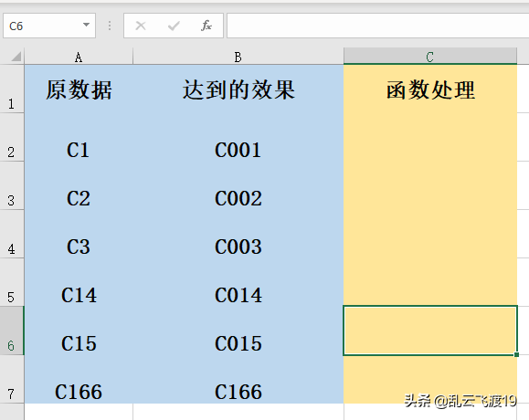The height and width of the screenshot is (420, 529).
Task: Click the formula bar resize dots handle
Action: (x=110, y=26)
